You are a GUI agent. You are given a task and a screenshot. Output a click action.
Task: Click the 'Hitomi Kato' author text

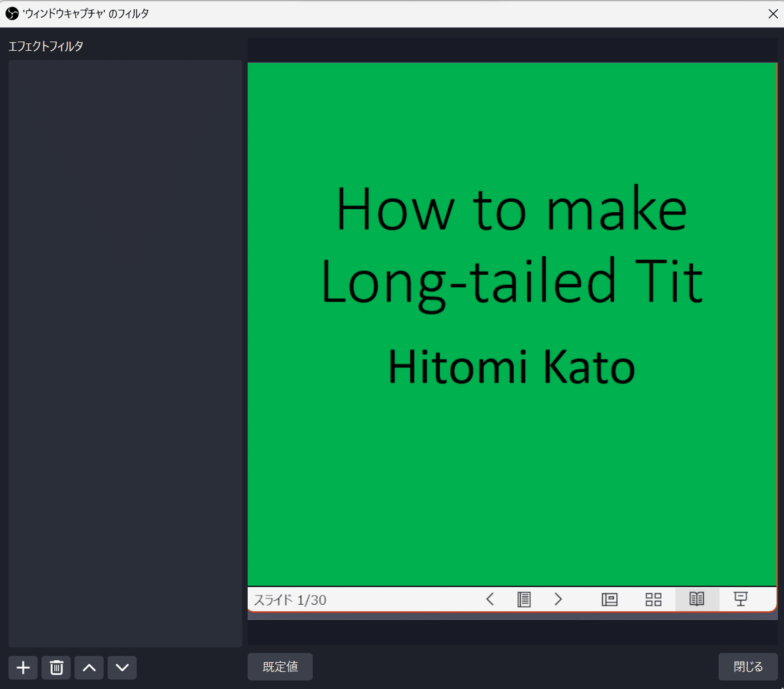(x=512, y=366)
